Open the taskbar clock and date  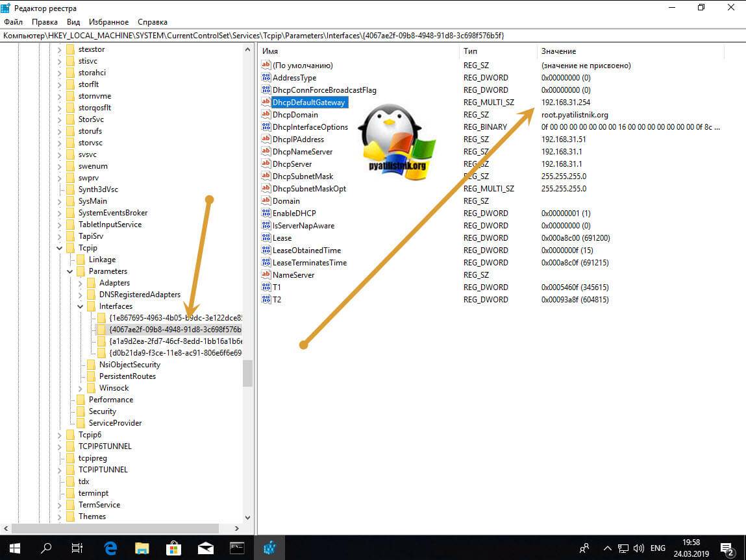[x=691, y=548]
